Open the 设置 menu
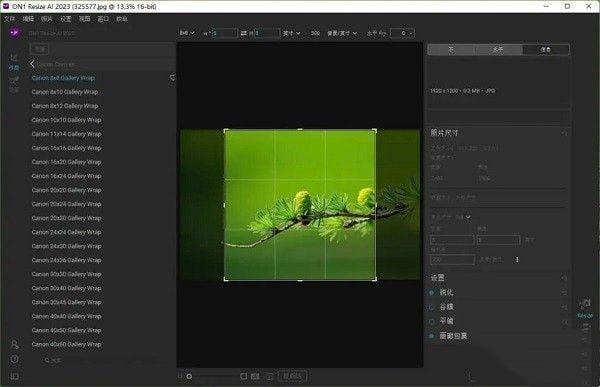Viewport: 600px width, 387px height. [x=65, y=19]
